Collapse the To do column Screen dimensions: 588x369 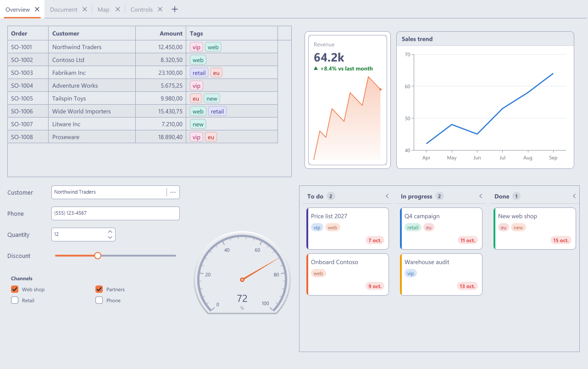click(387, 196)
